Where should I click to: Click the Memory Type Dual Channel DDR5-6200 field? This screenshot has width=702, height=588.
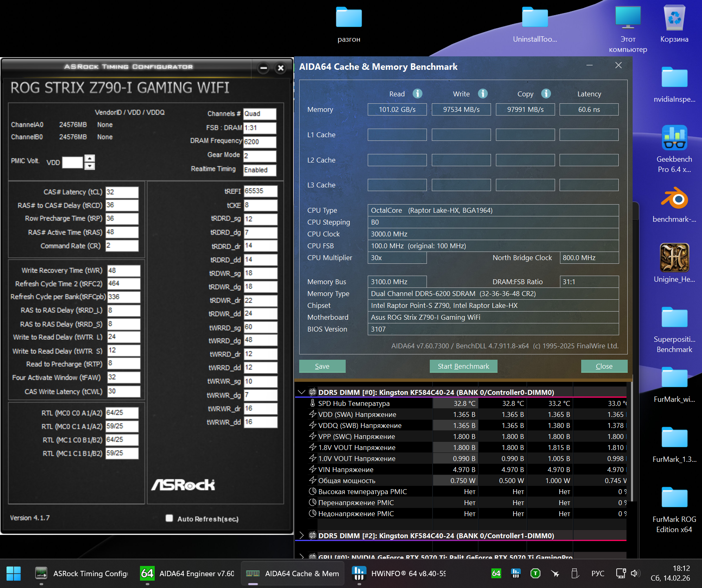(493, 294)
